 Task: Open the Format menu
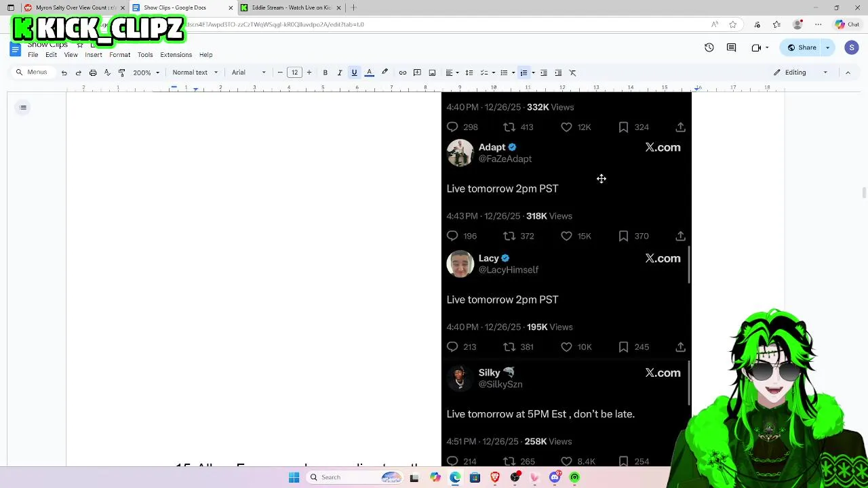[119, 55]
